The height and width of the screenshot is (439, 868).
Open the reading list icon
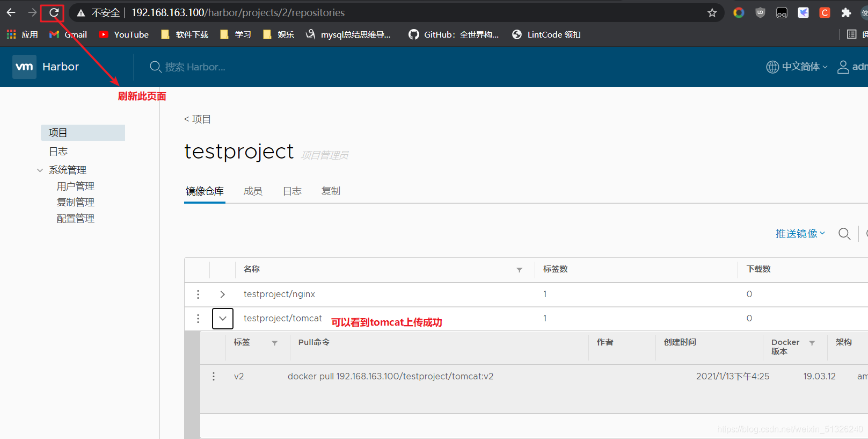851,34
